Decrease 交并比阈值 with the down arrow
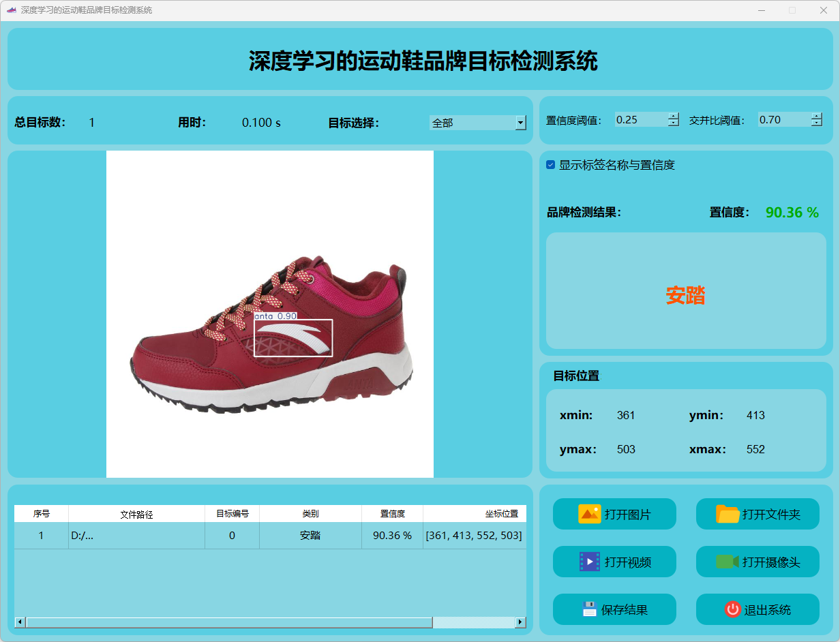Screen dimensions: 840x642 coord(817,123)
